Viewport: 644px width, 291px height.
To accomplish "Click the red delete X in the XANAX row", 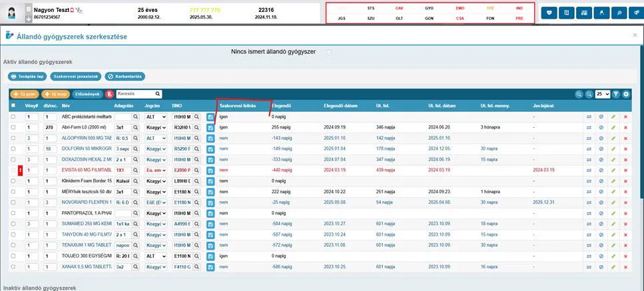I will pos(625,267).
